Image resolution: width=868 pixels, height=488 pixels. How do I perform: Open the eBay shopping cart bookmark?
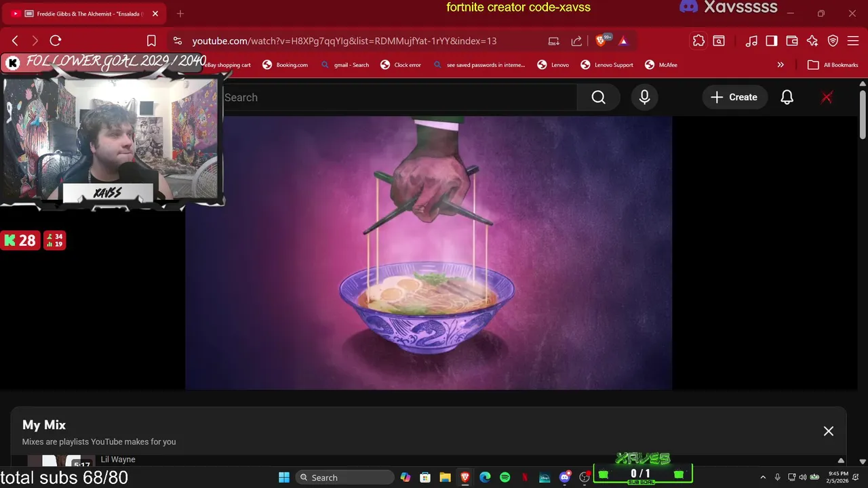coord(229,65)
